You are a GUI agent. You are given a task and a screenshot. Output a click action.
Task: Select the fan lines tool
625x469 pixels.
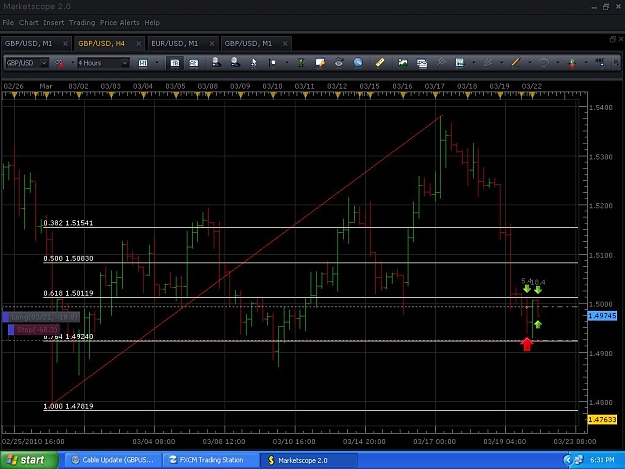(488, 63)
